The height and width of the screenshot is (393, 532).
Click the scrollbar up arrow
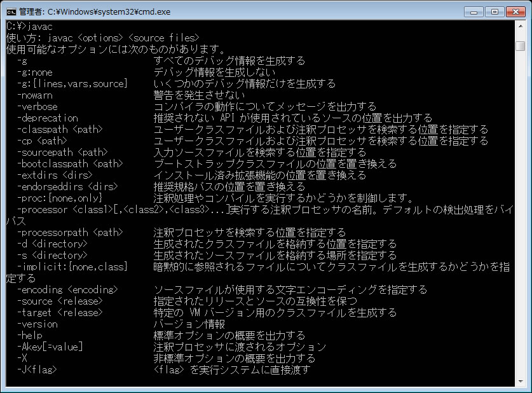521,26
